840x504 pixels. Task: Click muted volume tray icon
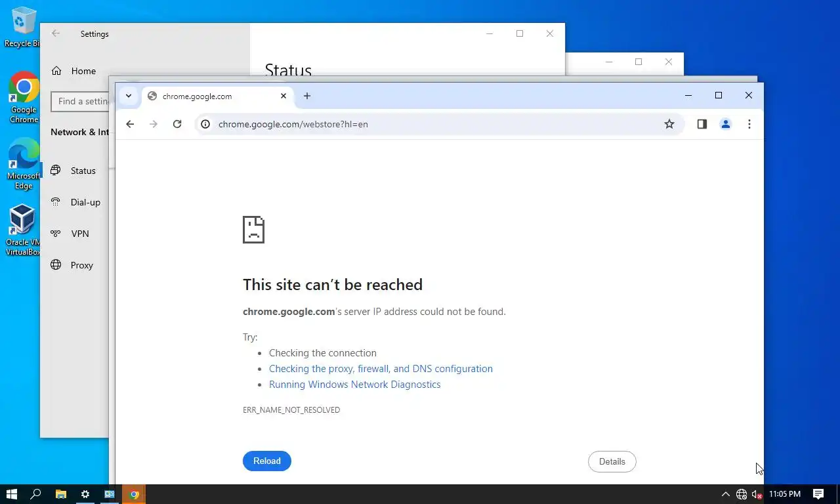(757, 494)
